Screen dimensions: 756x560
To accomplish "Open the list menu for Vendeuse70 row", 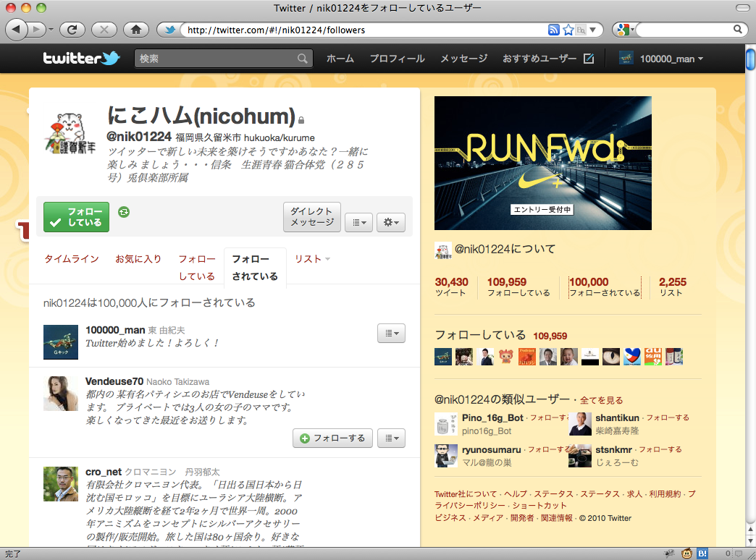I will click(x=391, y=438).
